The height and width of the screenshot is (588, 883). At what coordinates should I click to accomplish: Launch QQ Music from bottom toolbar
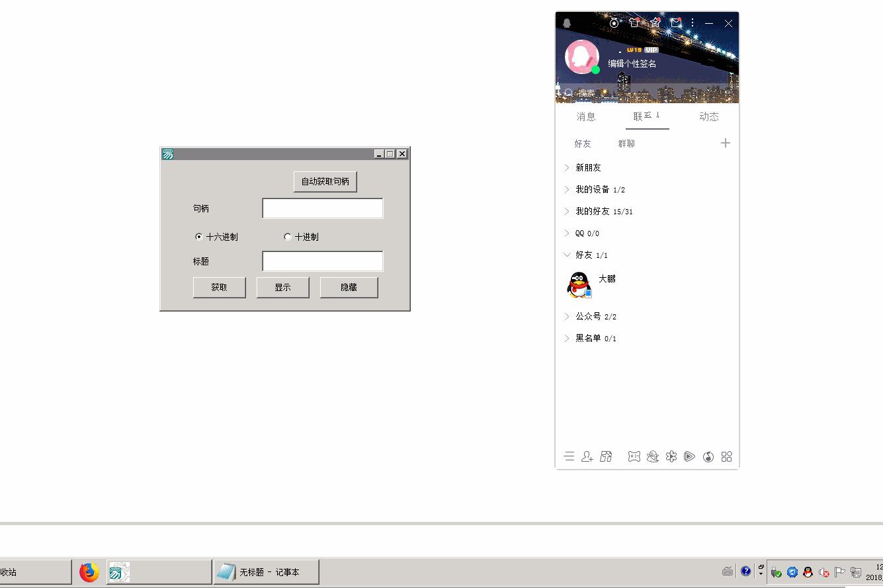pos(708,456)
